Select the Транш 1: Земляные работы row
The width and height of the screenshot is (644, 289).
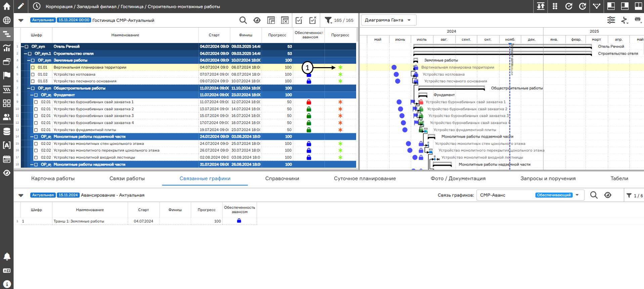pyautogui.click(x=139, y=221)
